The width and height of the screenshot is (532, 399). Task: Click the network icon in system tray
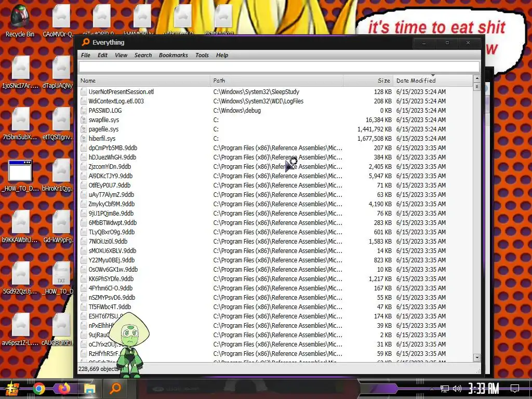pyautogui.click(x=445, y=389)
